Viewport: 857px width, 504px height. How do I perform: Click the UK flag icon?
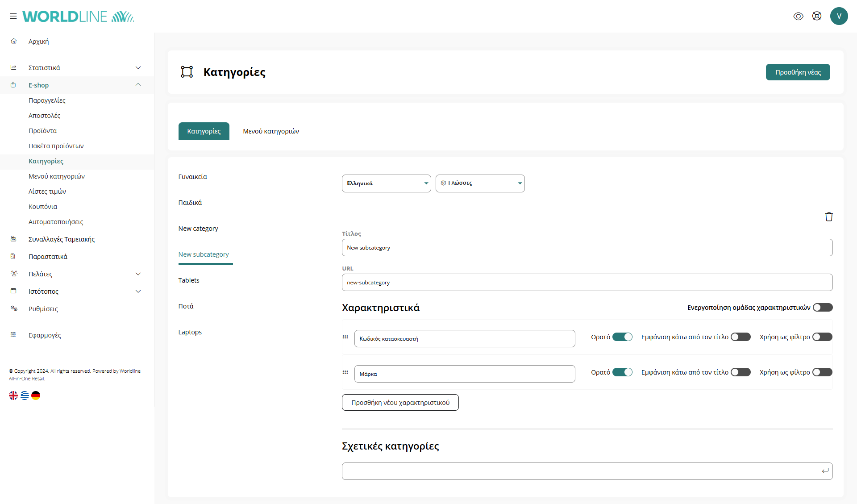pos(13,395)
